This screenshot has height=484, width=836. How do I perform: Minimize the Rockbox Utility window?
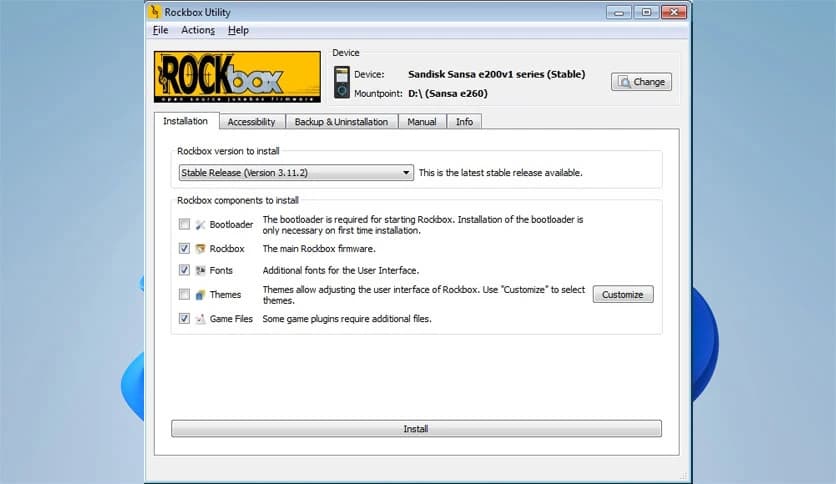pyautogui.click(x=619, y=12)
